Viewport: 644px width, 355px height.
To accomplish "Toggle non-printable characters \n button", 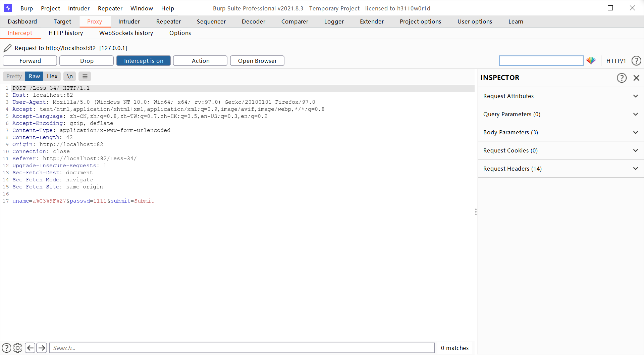I will [70, 76].
